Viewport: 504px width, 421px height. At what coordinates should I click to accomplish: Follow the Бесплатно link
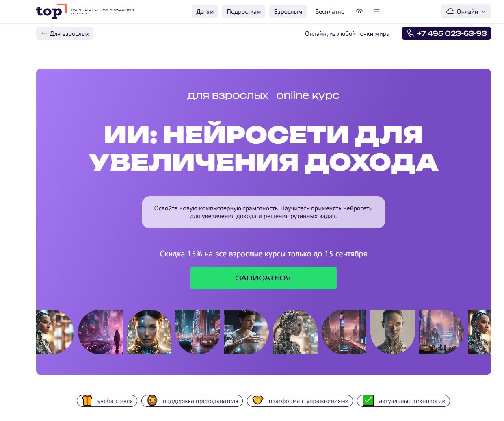(x=330, y=11)
